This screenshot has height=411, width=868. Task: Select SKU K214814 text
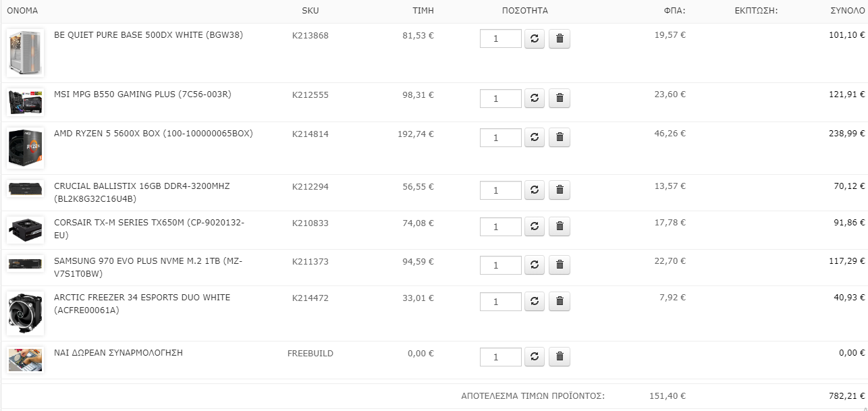[x=310, y=134]
